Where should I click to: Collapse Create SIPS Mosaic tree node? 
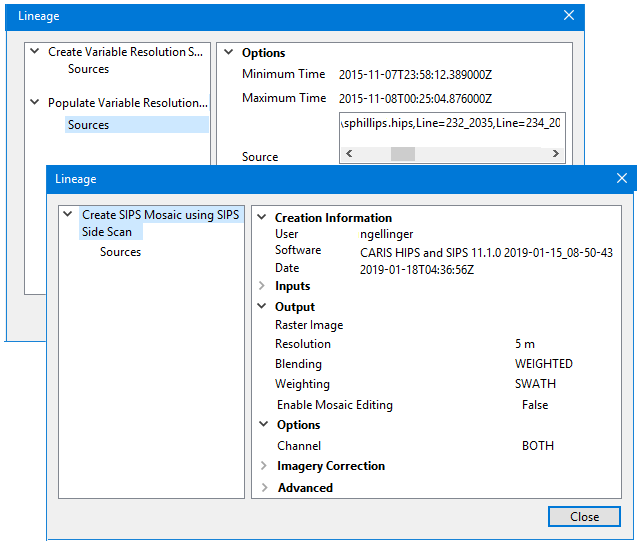click(67, 214)
